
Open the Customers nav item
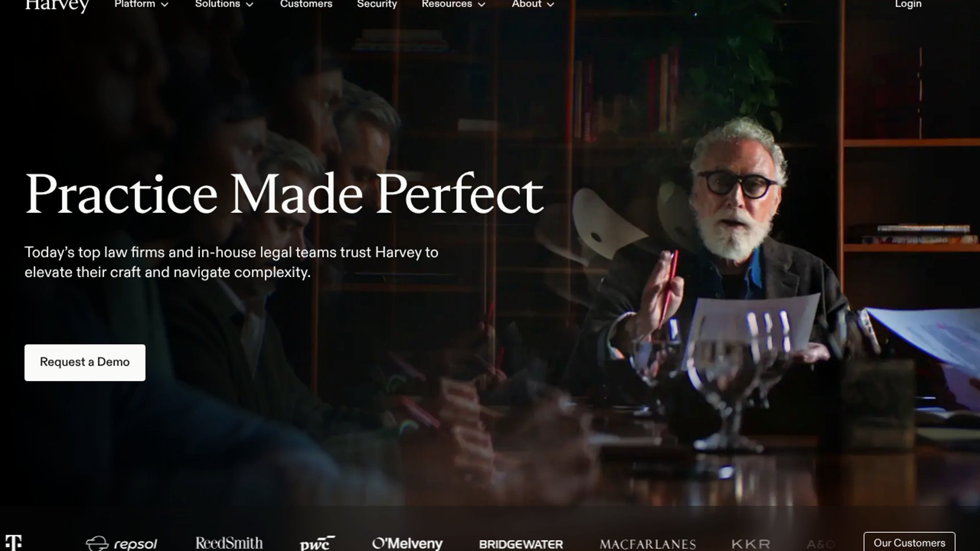tap(306, 4)
